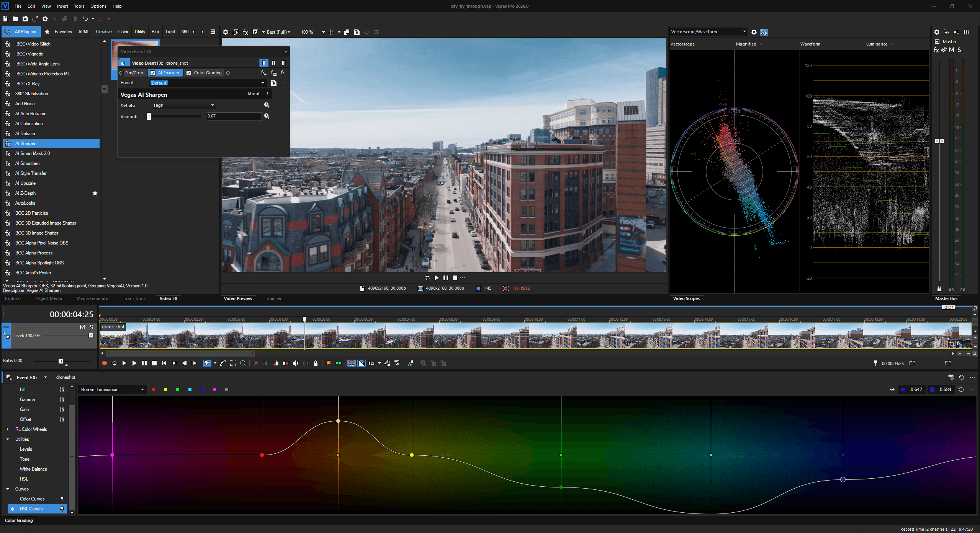Click the Save project icon in toolbar
Image resolution: width=980 pixels, height=533 pixels.
tap(25, 19)
